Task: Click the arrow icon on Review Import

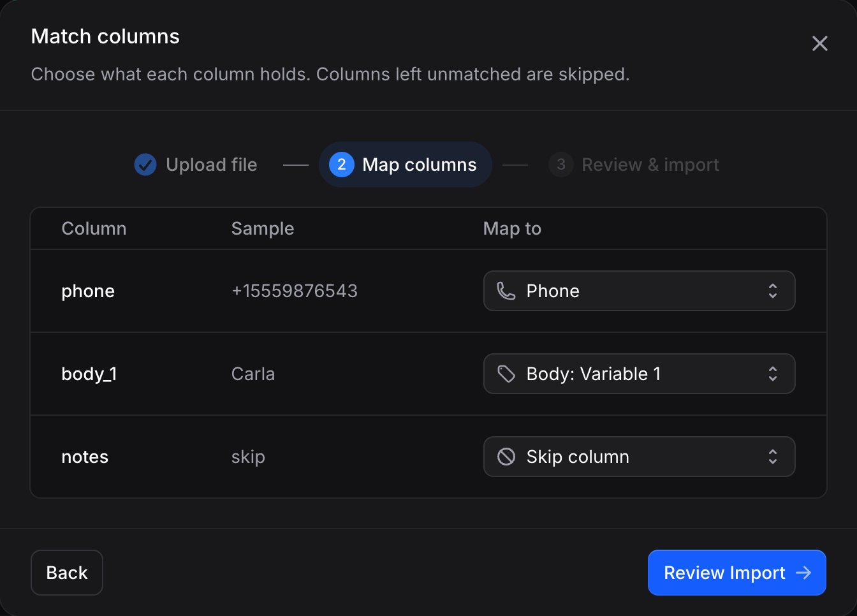Action: [x=803, y=573]
